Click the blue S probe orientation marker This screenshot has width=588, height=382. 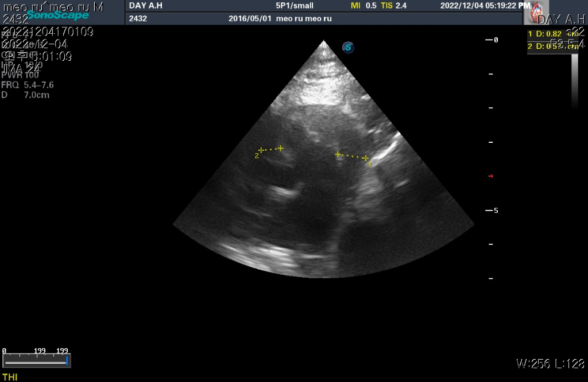tap(348, 48)
